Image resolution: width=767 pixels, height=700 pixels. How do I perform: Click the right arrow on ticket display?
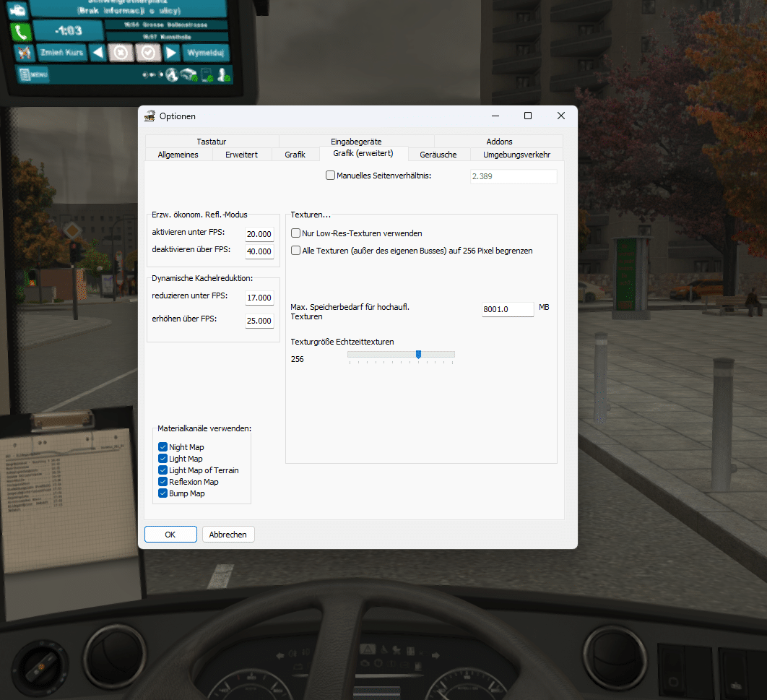coord(171,53)
